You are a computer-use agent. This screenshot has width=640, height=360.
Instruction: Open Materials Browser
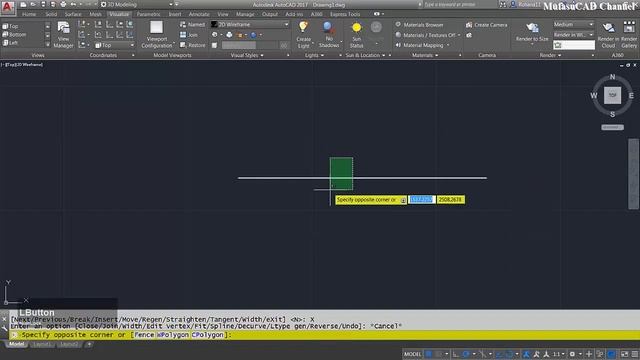pos(419,25)
